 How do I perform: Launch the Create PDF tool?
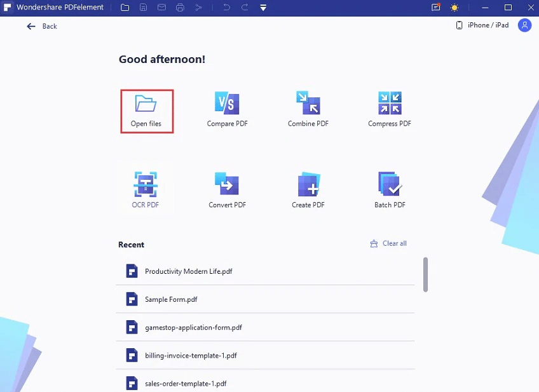pyautogui.click(x=308, y=190)
